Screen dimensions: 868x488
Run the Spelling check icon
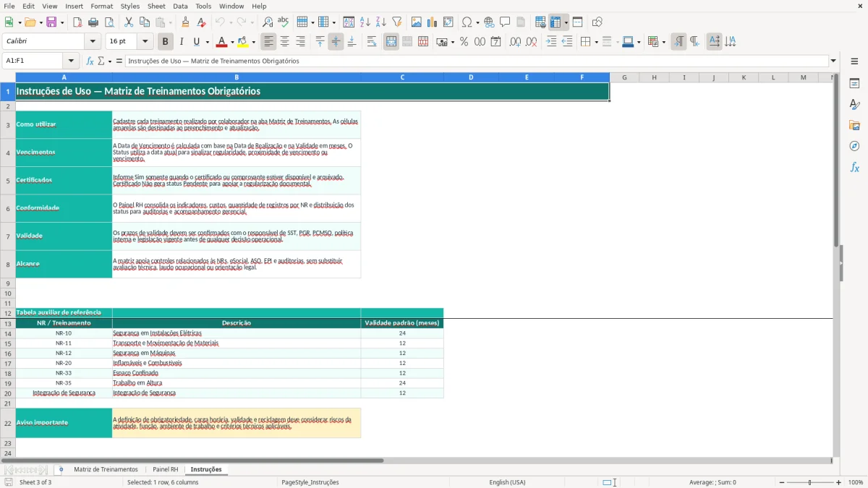point(284,22)
